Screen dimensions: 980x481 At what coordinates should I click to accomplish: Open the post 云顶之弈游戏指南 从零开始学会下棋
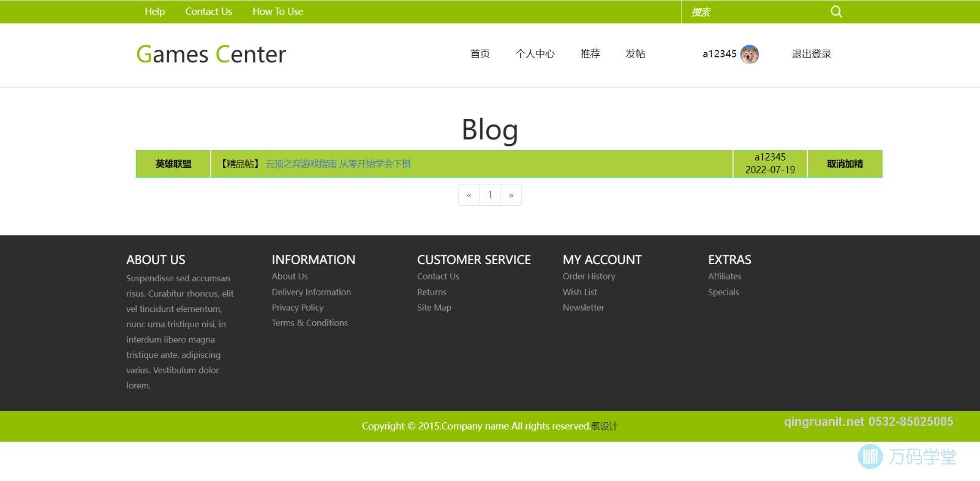[338, 164]
